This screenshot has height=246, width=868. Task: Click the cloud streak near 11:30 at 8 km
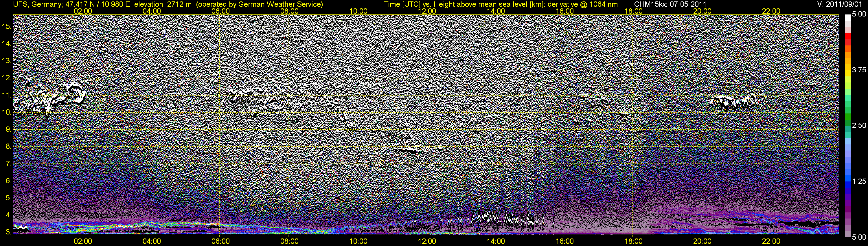click(407, 149)
